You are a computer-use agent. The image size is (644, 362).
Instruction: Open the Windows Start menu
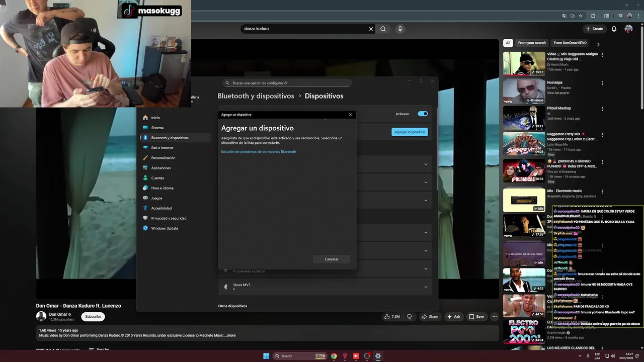pos(266,356)
